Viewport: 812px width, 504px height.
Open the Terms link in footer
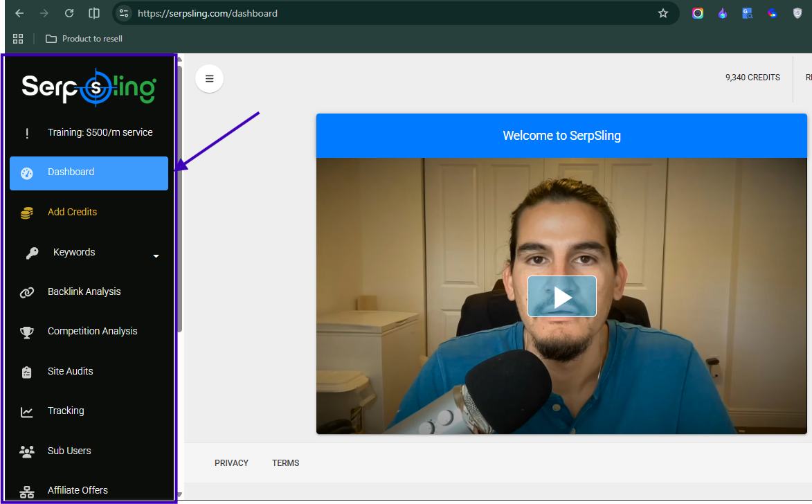pyautogui.click(x=285, y=463)
